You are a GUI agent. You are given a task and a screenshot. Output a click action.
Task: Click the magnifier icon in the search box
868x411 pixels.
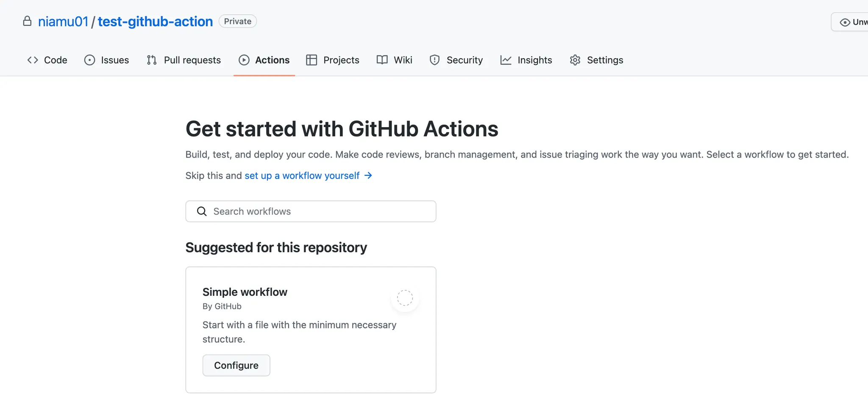[202, 211]
